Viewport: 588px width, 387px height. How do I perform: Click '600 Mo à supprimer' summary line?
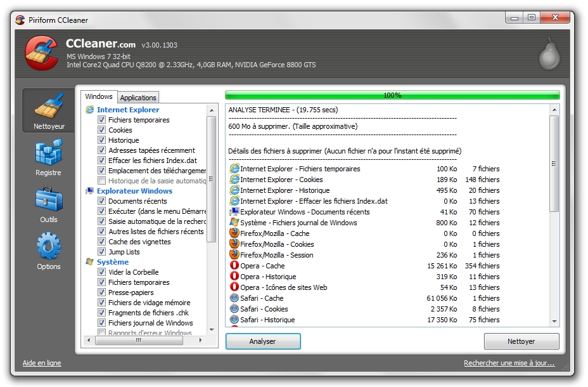[x=293, y=126]
